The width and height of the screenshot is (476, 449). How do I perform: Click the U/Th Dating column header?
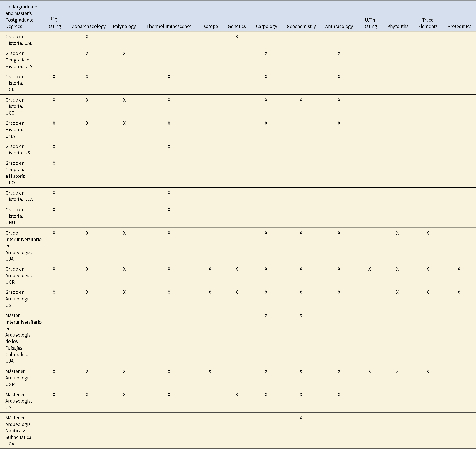pyautogui.click(x=370, y=23)
